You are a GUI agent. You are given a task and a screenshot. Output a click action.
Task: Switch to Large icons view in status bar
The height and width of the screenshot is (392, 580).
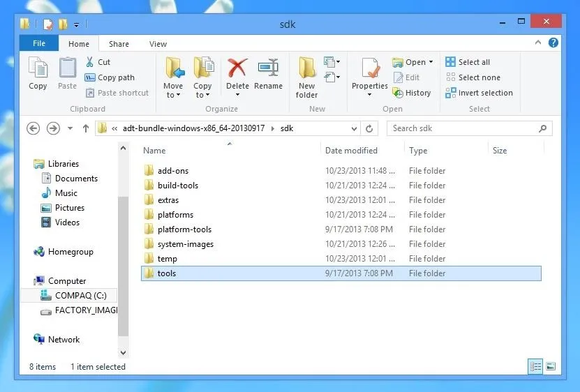[x=551, y=366]
